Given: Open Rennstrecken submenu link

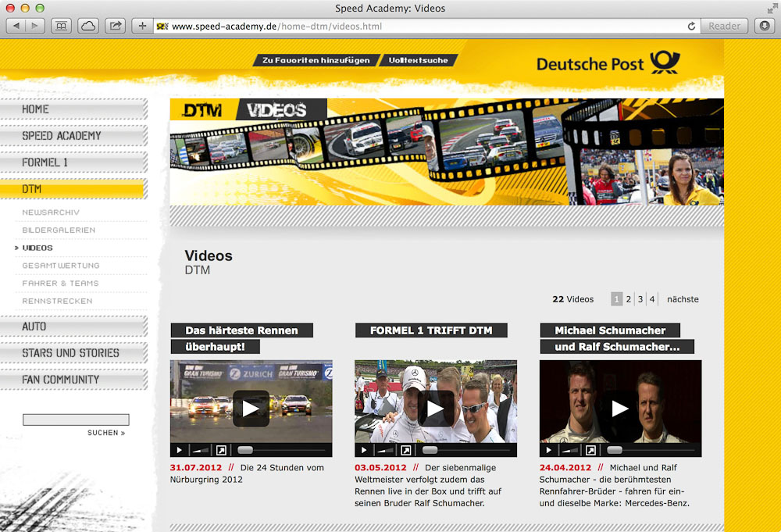Looking at the screenshot, I should 57,301.
